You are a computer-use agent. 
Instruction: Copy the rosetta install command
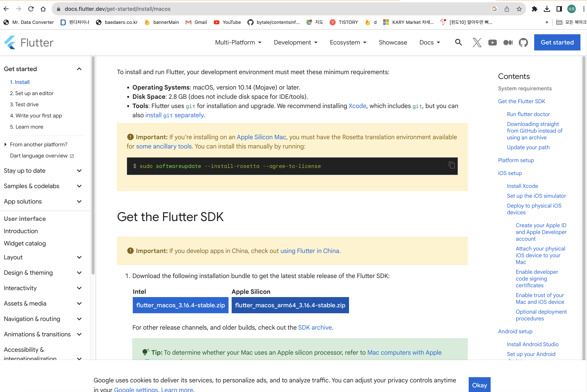point(451,165)
